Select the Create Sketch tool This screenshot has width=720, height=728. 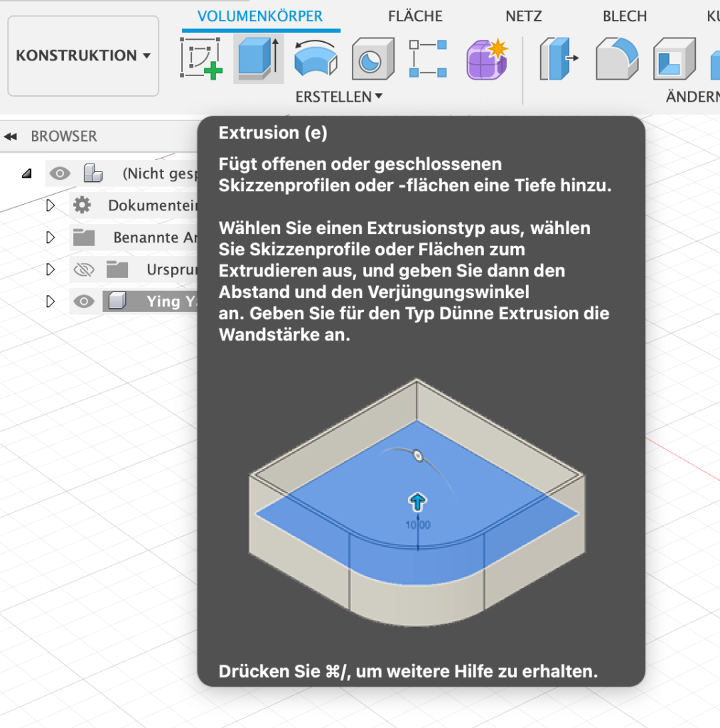[x=201, y=58]
